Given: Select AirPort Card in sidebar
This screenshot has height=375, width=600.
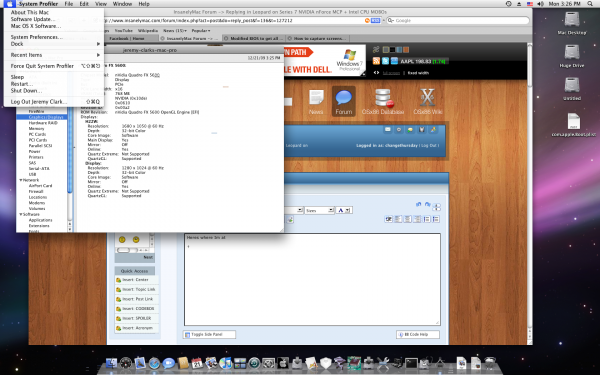Looking at the screenshot, I should (40, 186).
